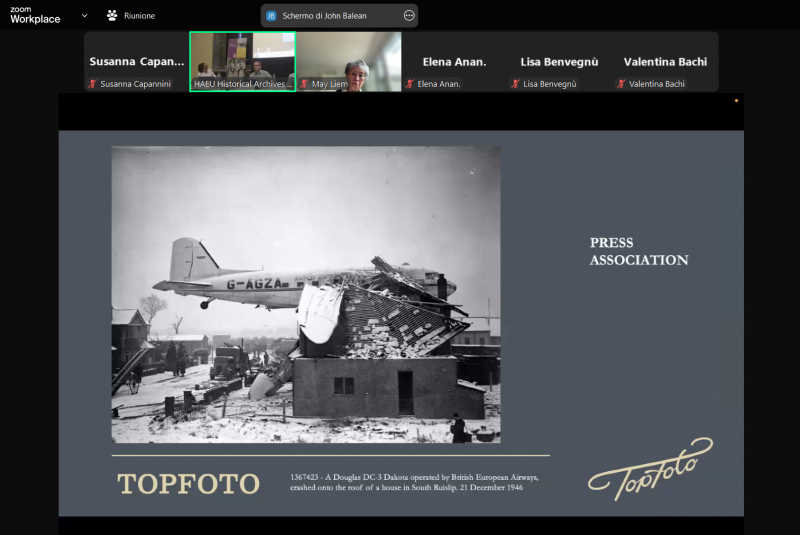Screen dimensions: 800x535
Task: Select Susanna Capannini participant tile
Action: point(137,62)
